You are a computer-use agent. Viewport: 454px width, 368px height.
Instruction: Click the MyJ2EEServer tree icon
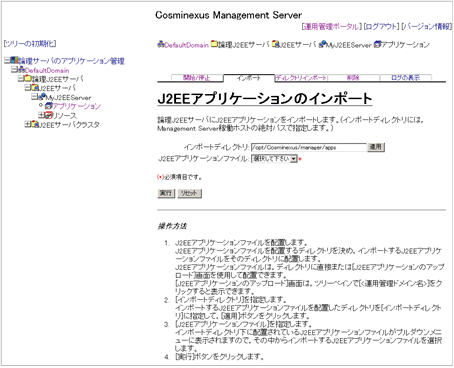pos(42,97)
